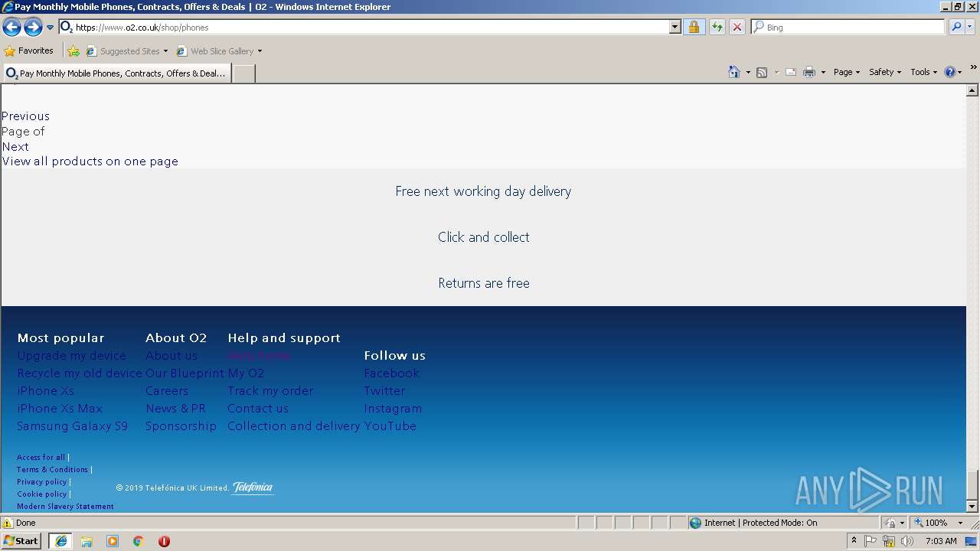Click the Stop loading X icon
The height and width of the screenshot is (551, 980).
pos(737,28)
